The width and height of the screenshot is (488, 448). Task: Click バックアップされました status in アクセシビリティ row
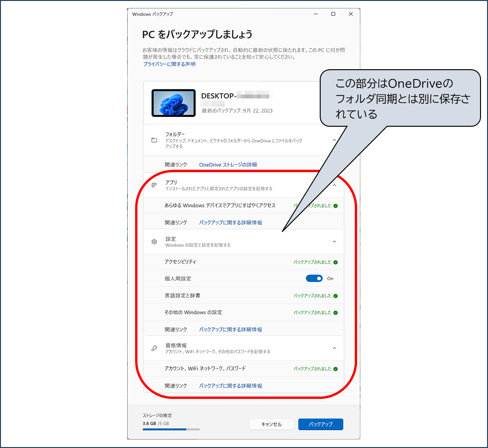(312, 262)
